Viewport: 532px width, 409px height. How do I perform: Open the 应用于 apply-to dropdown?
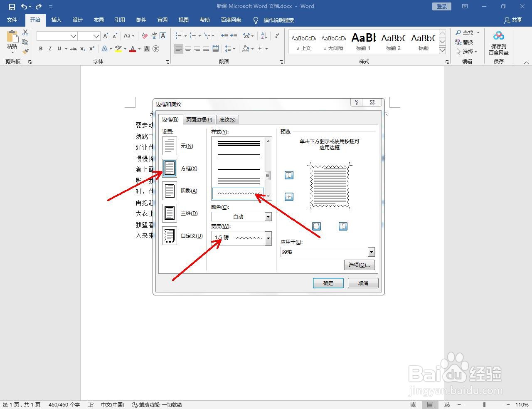click(x=371, y=252)
